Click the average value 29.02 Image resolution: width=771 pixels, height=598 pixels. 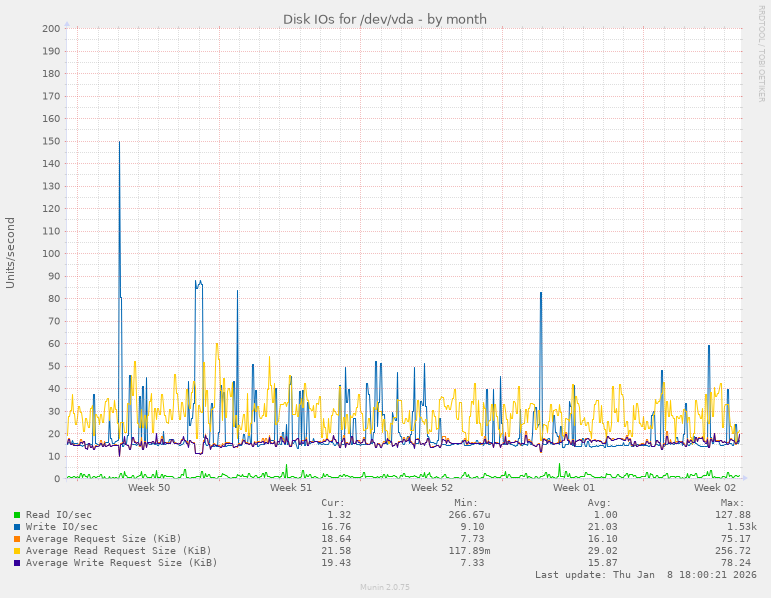click(602, 551)
